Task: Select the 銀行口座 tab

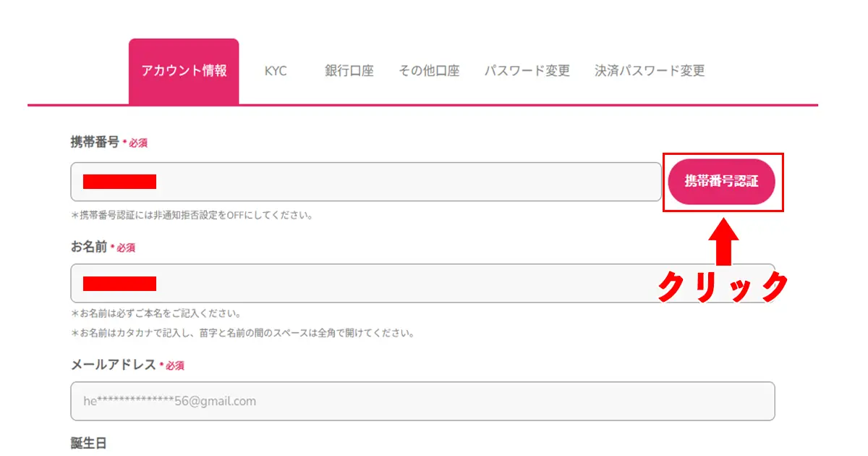Action: (349, 71)
